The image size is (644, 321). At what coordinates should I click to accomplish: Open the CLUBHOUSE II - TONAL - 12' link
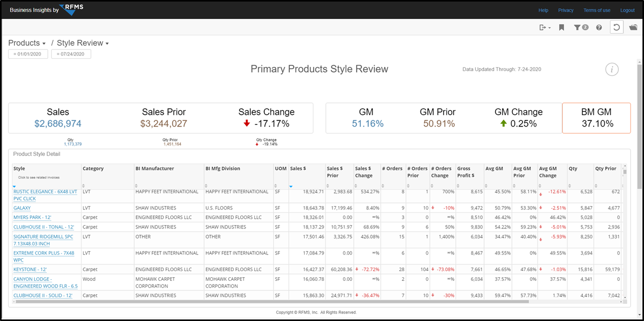pyautogui.click(x=43, y=227)
